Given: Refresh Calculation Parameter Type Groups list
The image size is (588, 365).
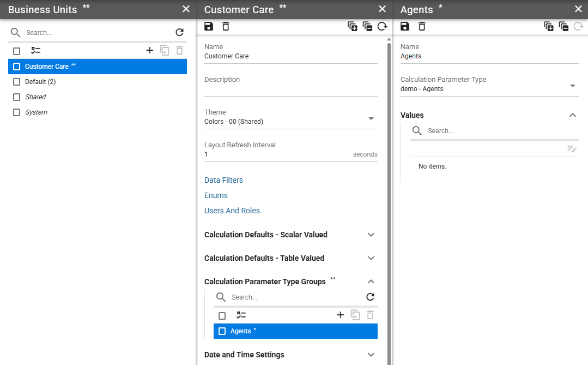Looking at the screenshot, I should (370, 297).
